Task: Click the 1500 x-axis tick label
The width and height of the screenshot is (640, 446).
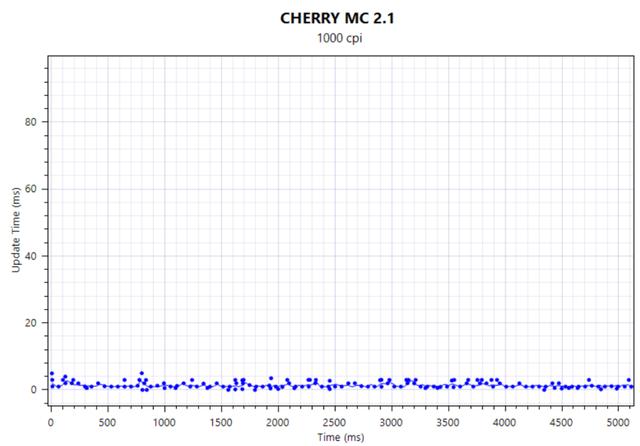Action: [x=221, y=422]
